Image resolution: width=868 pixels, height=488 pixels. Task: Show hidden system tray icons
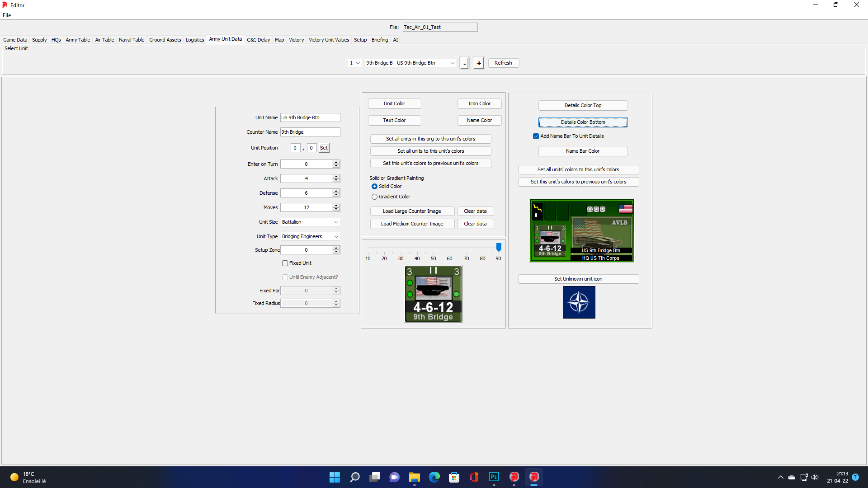[781, 477]
